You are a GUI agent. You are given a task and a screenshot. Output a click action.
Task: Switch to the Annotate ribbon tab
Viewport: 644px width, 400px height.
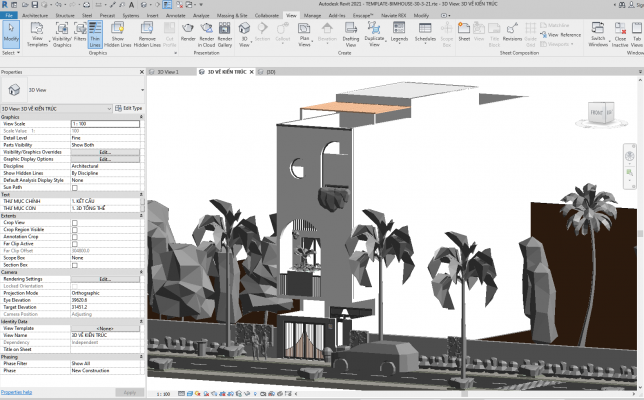(x=176, y=16)
